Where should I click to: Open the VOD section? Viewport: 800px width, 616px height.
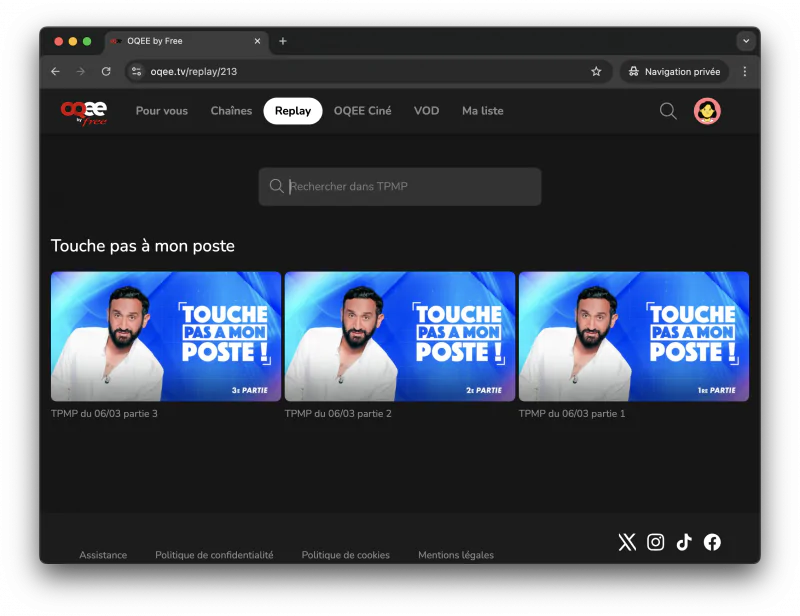[426, 111]
